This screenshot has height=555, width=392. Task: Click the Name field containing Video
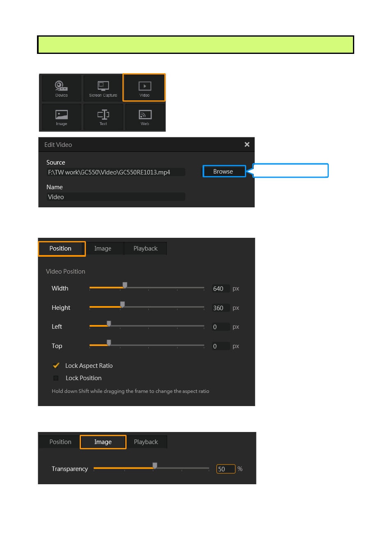pos(115,197)
